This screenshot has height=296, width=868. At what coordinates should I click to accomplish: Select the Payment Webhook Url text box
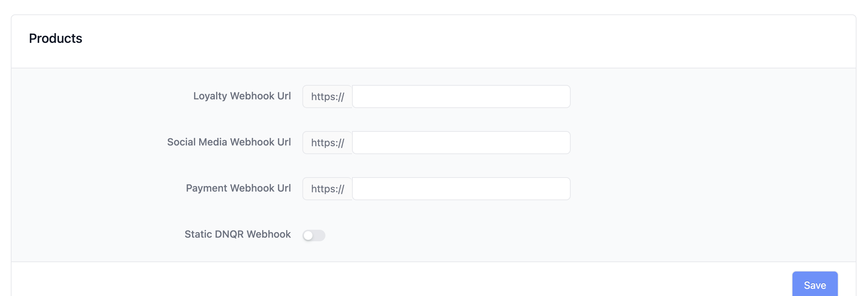coord(461,189)
